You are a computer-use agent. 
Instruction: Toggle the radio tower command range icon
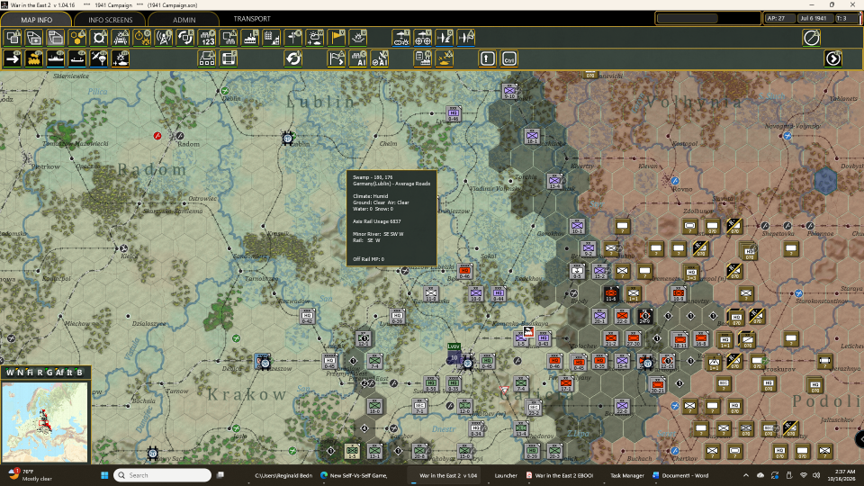click(164, 37)
